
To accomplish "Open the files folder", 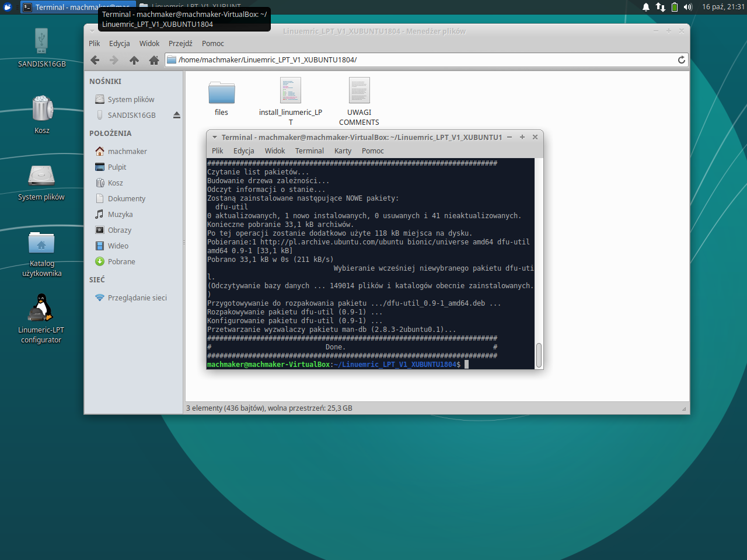I will click(x=222, y=93).
